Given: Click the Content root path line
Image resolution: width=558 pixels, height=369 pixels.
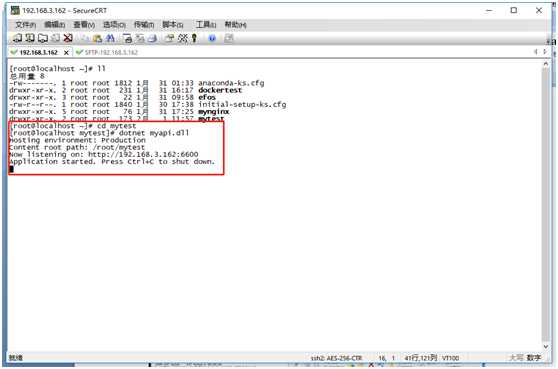Looking at the screenshot, I should coord(77,147).
